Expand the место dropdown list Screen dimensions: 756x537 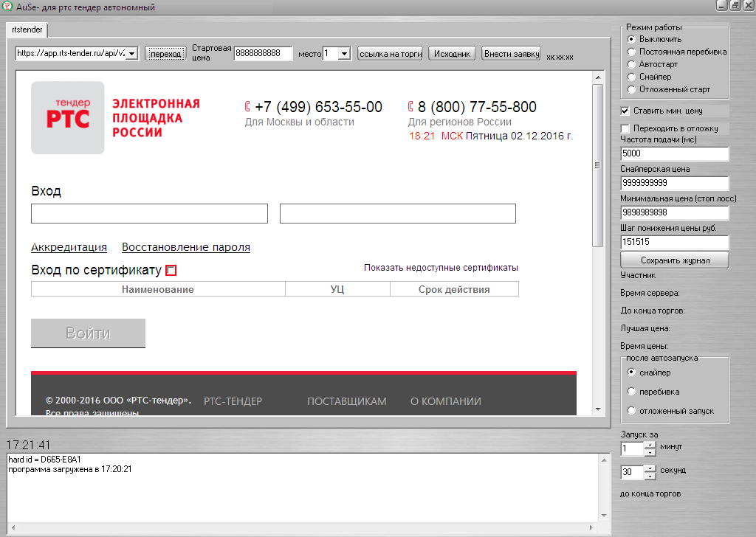point(344,54)
